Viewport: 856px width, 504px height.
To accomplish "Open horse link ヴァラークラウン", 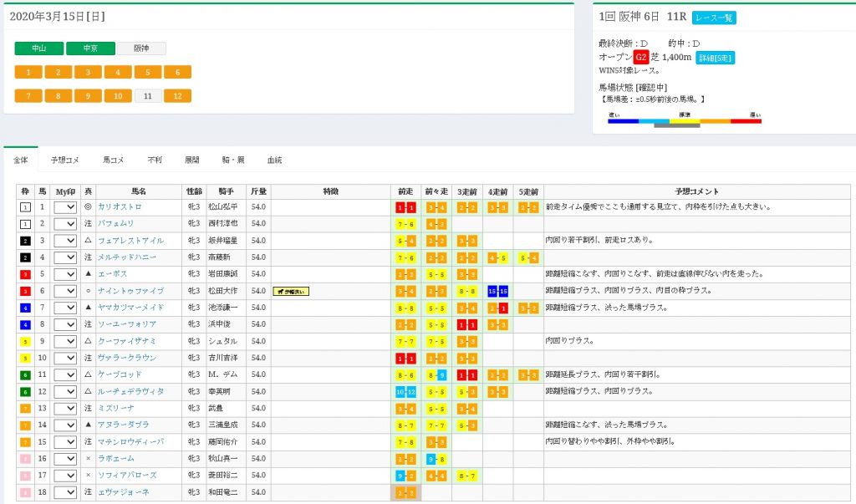I will tap(127, 358).
